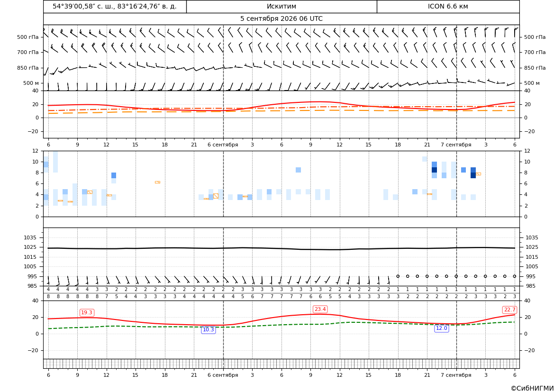Click the 5 сентября 2026 06 UTC title
Screen dimensions: 554x392
[x=282, y=19]
